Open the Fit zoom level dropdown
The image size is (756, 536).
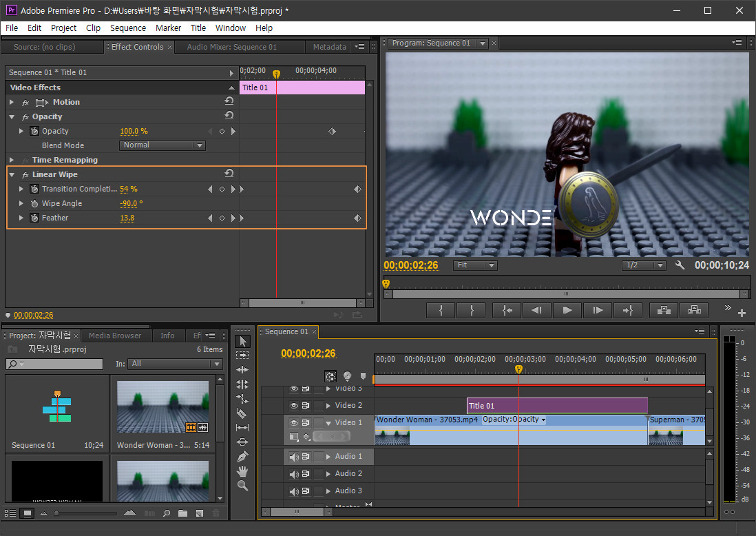tap(475, 265)
